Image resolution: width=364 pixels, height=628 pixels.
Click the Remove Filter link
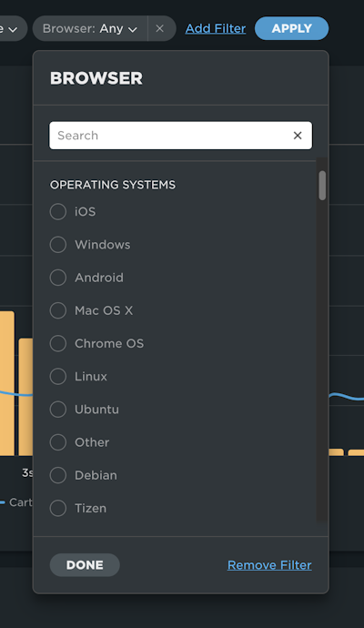(269, 564)
